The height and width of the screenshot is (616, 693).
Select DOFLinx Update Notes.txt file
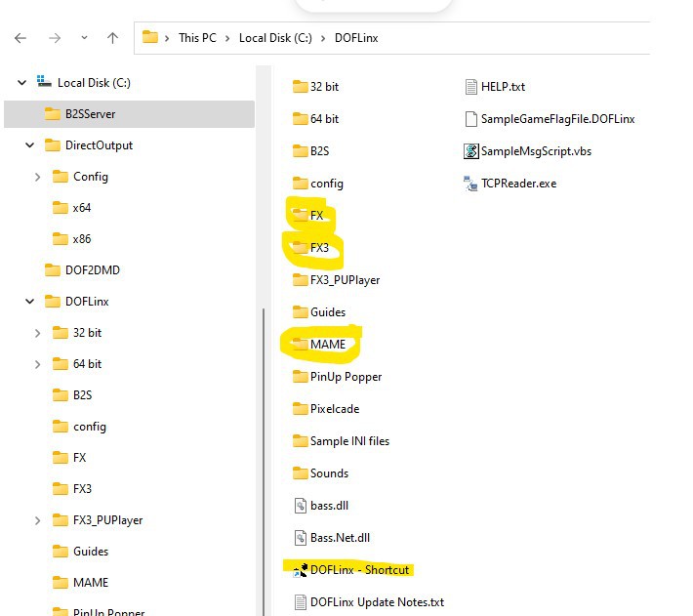[376, 601]
